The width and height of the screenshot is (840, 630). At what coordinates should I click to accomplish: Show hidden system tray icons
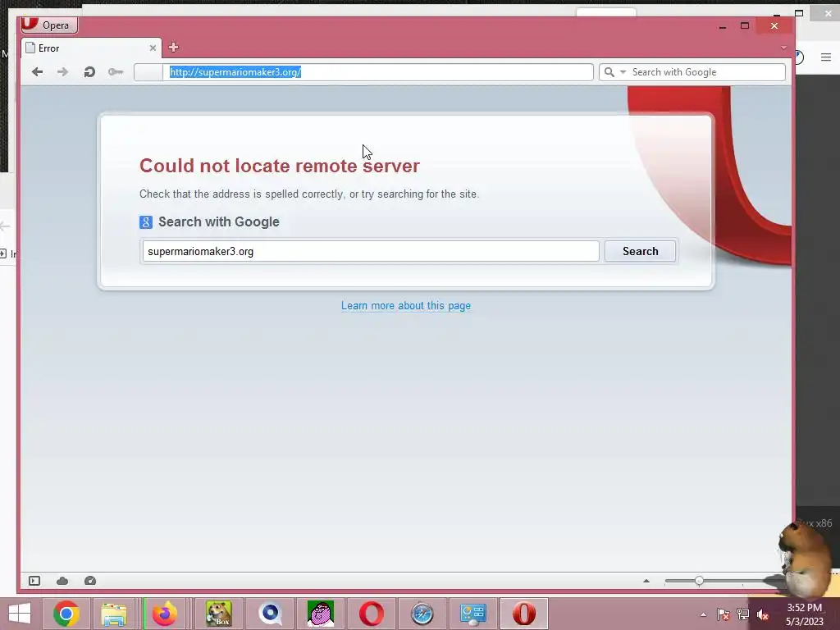pos(703,614)
